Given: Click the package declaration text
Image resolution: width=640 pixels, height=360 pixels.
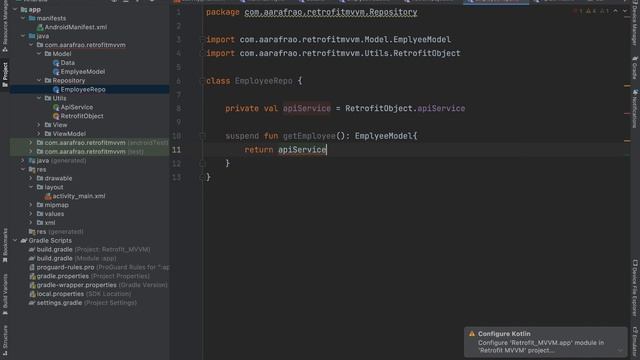Looking at the screenshot, I should point(312,12).
